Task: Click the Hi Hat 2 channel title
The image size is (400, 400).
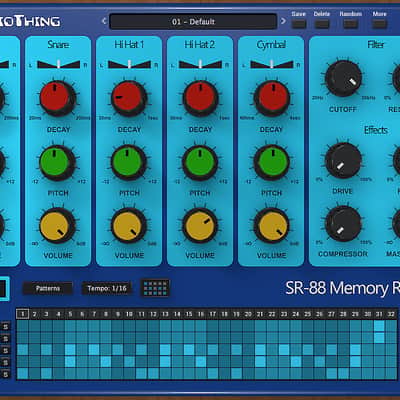Action: (x=200, y=45)
